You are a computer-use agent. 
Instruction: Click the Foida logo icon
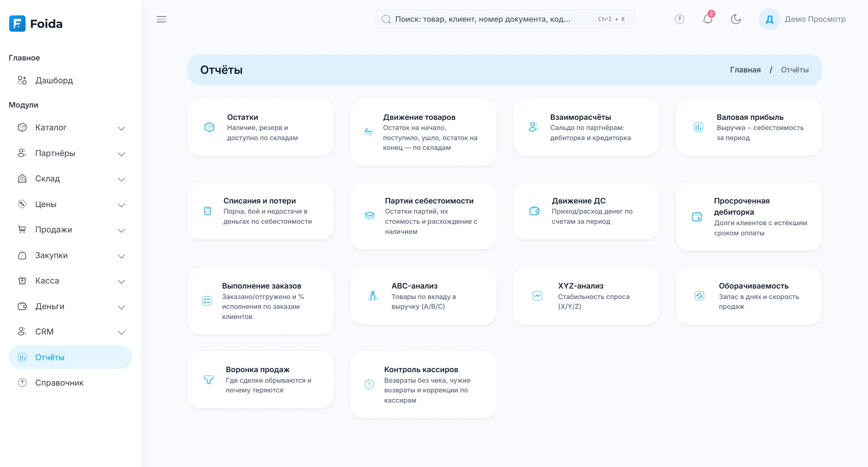click(x=17, y=24)
